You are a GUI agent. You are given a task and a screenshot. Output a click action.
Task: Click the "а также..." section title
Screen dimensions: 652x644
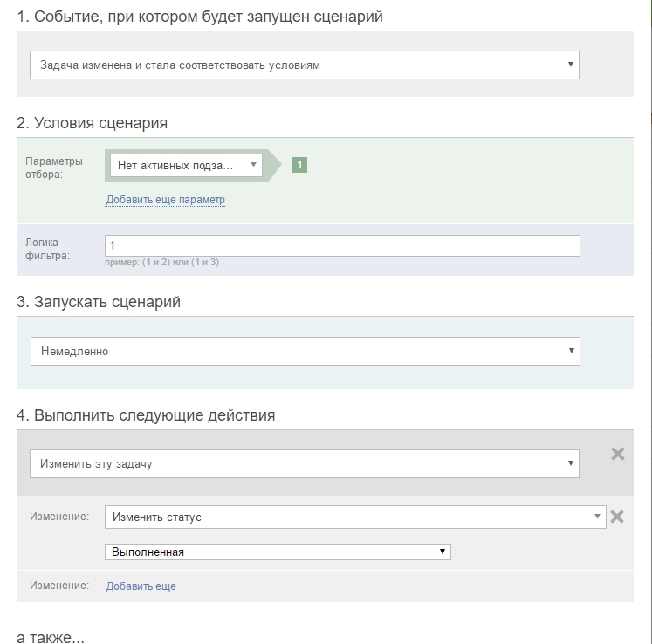[51, 637]
